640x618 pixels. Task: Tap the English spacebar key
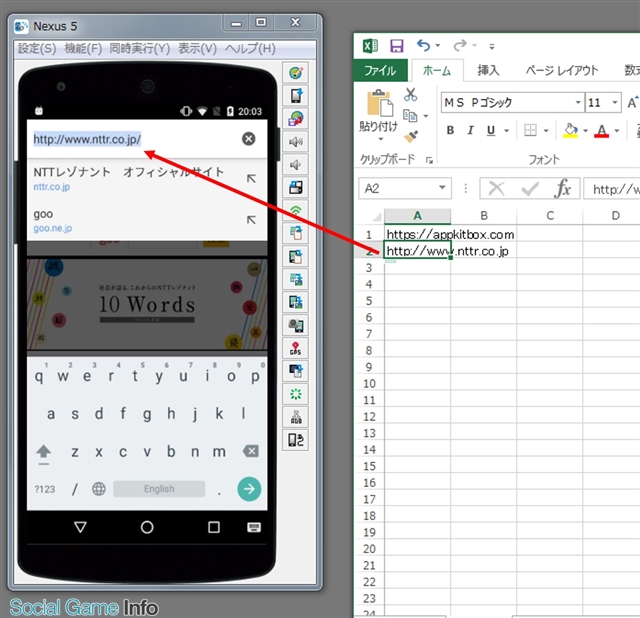(x=159, y=489)
